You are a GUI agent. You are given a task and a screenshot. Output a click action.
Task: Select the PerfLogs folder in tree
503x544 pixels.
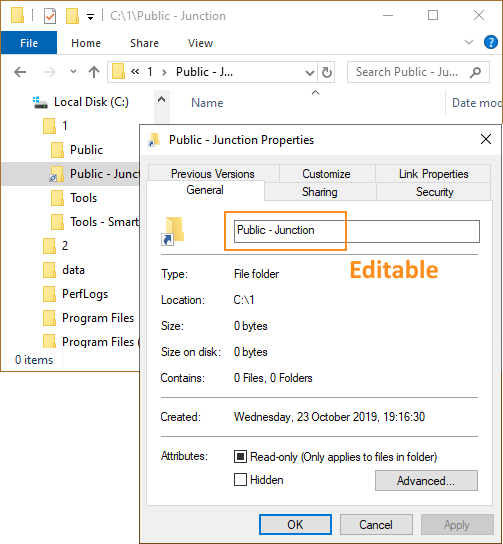click(x=85, y=294)
